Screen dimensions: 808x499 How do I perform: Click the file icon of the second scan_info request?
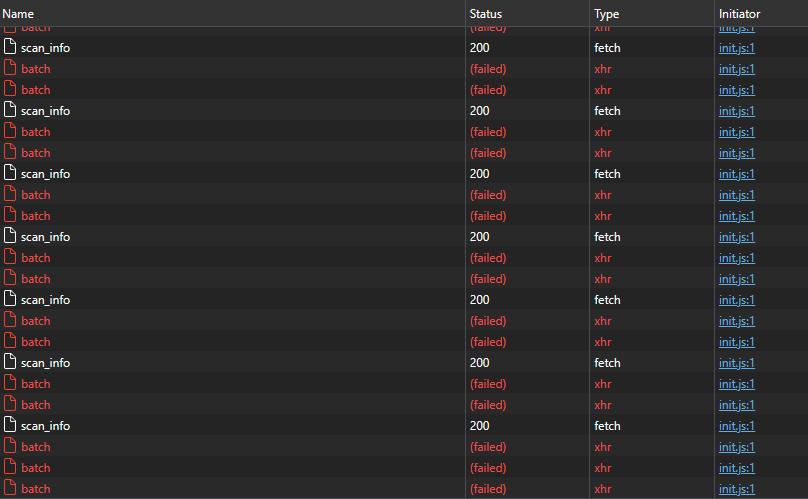coord(10,111)
